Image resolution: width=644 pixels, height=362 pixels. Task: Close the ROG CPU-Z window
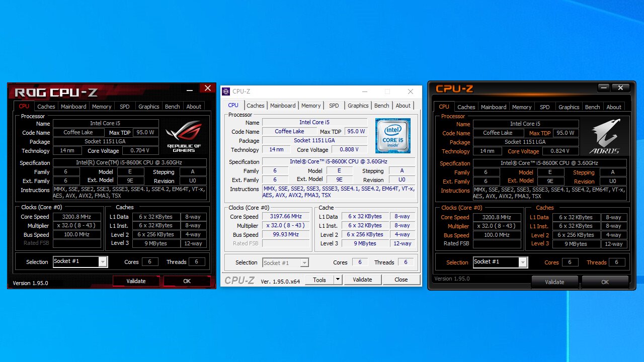tap(207, 88)
